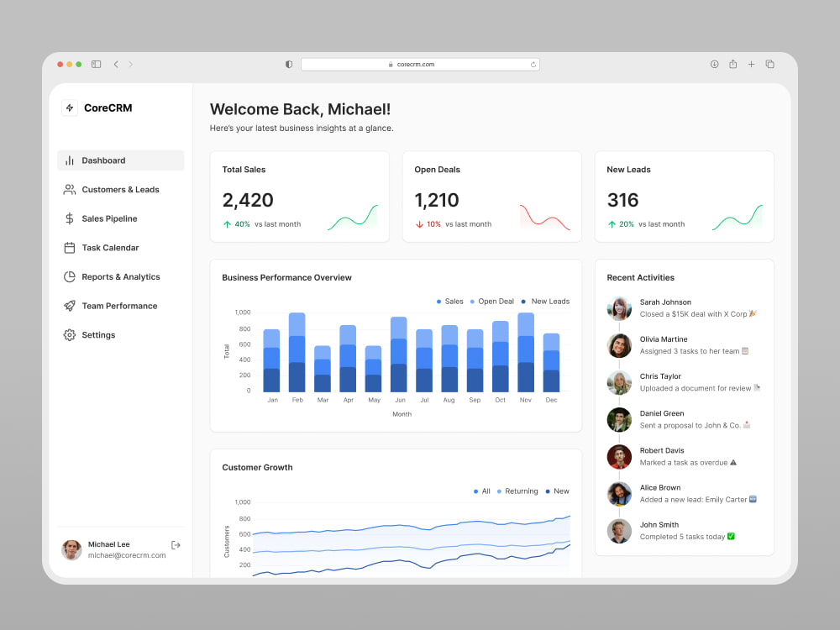The height and width of the screenshot is (630, 840).
Task: Click the Sales Pipeline dollar icon
Action: [x=70, y=218]
